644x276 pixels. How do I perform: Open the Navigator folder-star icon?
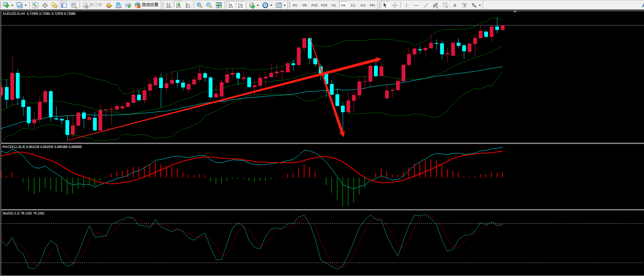tap(54, 5)
